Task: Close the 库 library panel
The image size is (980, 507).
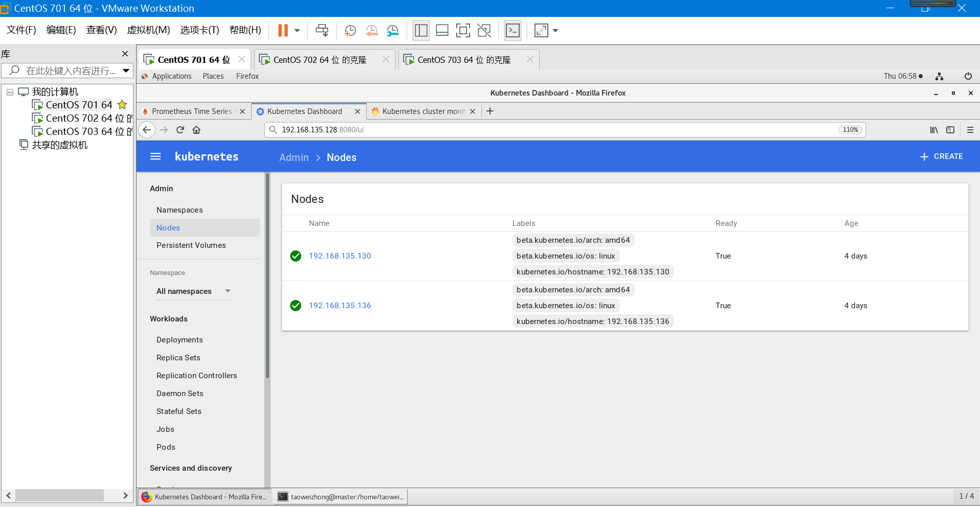Action: pos(125,54)
